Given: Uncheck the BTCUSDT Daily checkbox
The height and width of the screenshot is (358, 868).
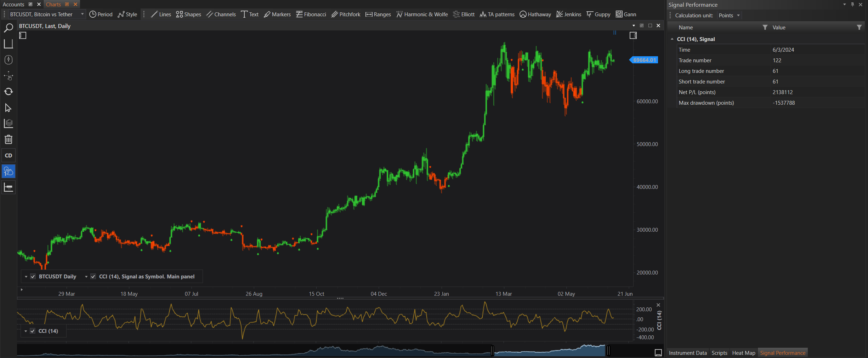Looking at the screenshot, I should (33, 277).
